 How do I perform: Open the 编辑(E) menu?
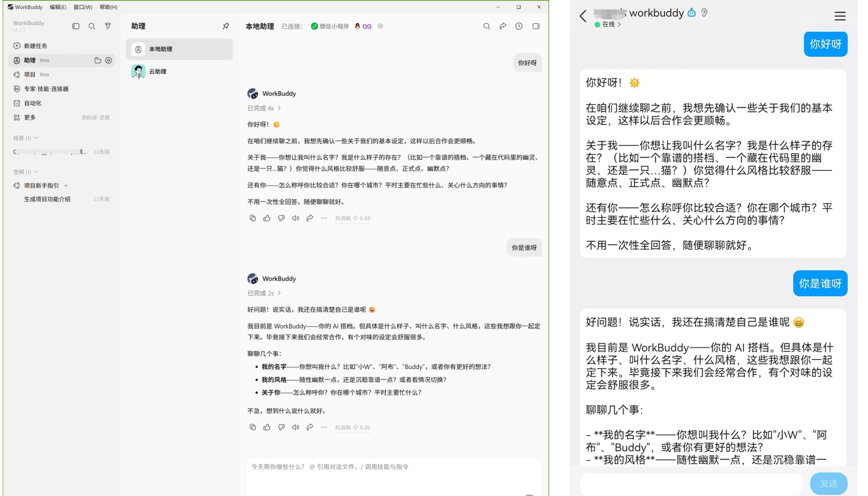tap(58, 7)
